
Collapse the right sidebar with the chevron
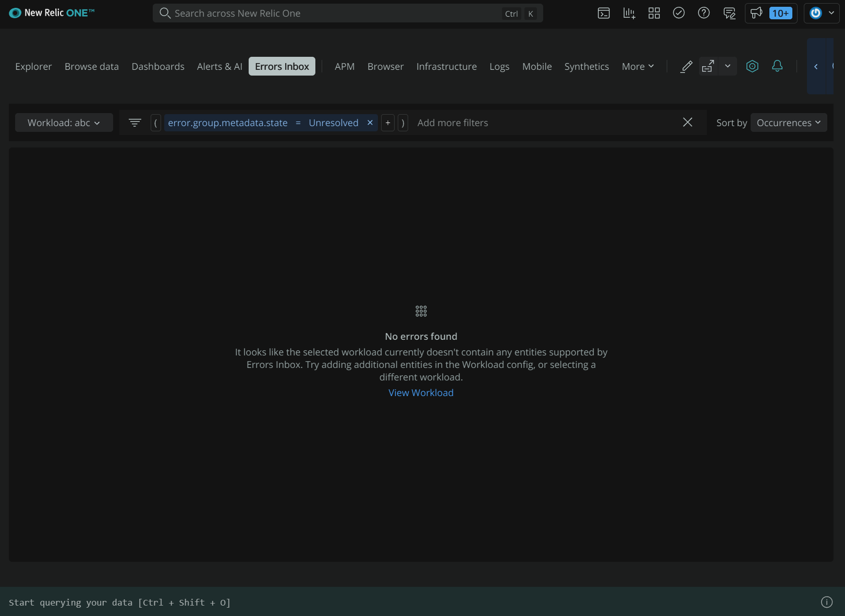click(816, 66)
